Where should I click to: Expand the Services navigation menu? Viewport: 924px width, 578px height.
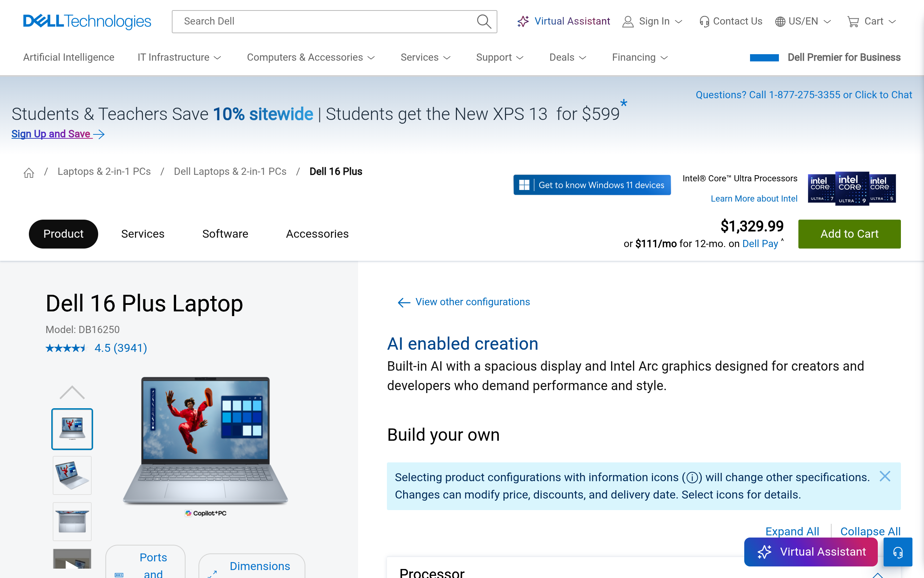(x=425, y=57)
